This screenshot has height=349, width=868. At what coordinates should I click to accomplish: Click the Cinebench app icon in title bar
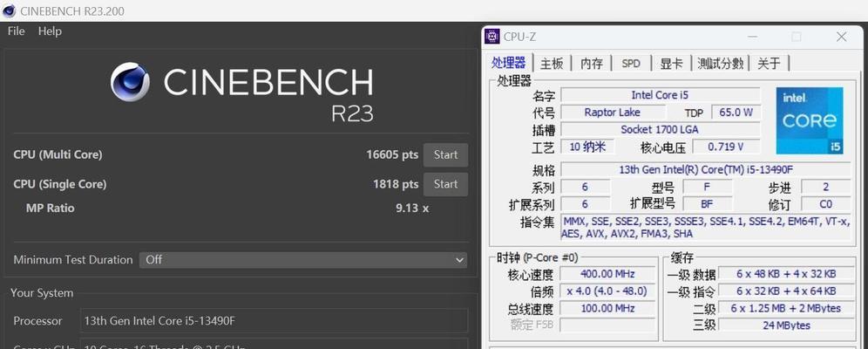coord(10,10)
